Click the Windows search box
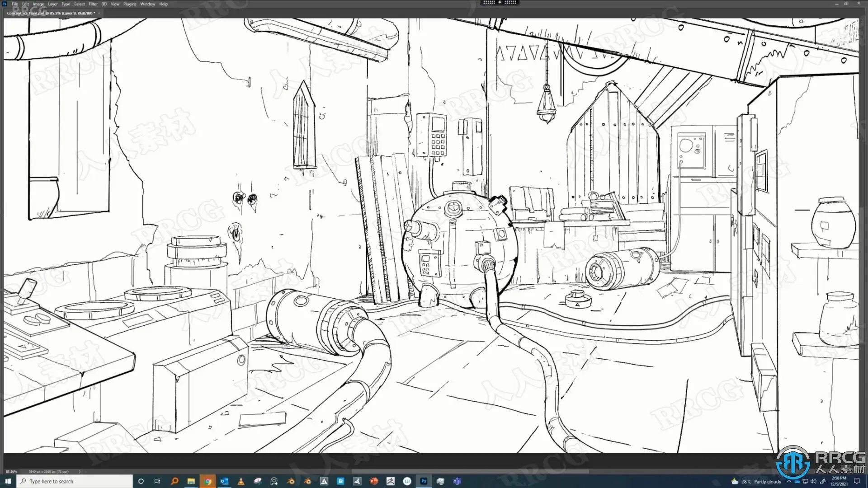Viewport: 868px width, 488px height. (75, 481)
